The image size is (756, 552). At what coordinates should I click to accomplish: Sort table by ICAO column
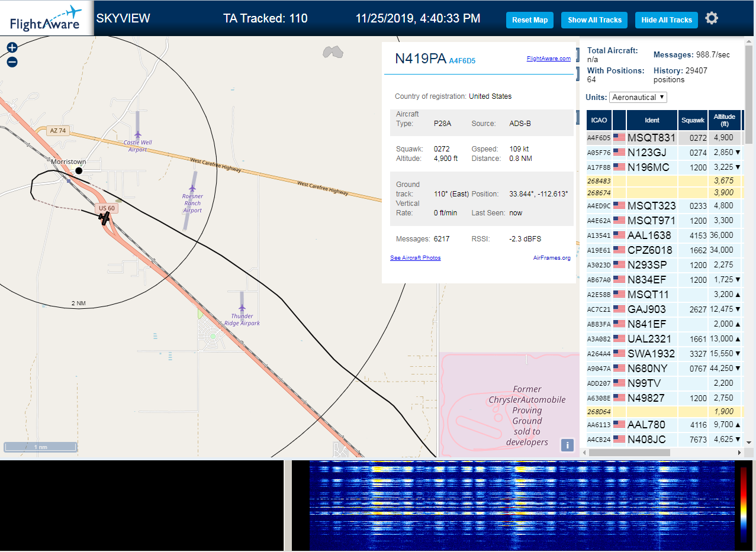pyautogui.click(x=599, y=120)
